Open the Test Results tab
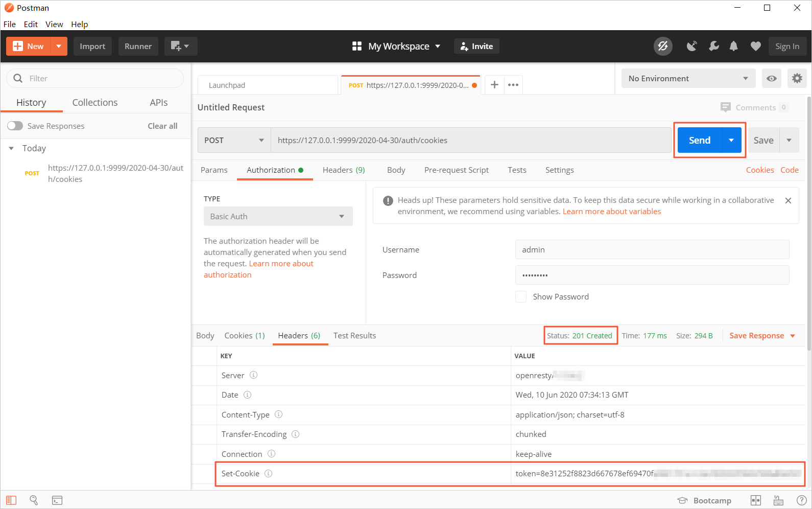Screen dimensions: 812x509 coord(354,335)
